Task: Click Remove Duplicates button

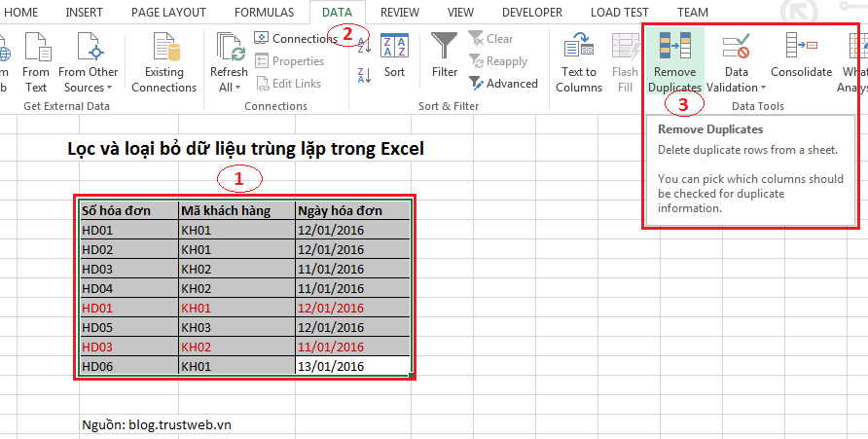Action: coord(674,62)
